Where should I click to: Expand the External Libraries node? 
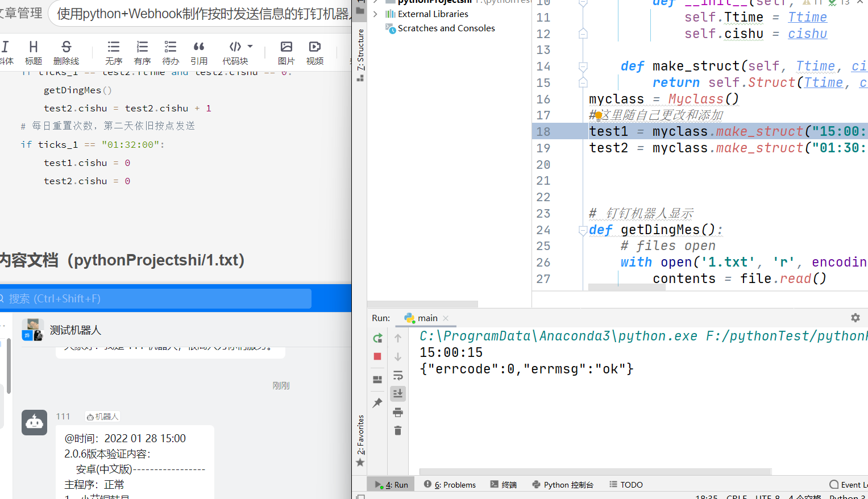(376, 14)
